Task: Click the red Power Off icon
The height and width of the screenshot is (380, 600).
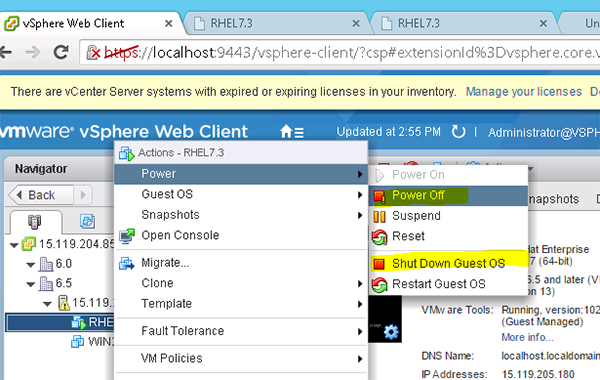Action: (379, 196)
